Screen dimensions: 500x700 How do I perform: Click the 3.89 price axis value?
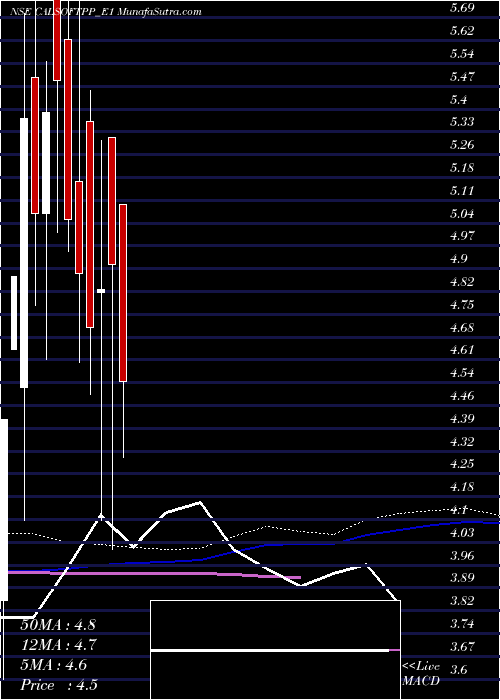click(x=461, y=578)
